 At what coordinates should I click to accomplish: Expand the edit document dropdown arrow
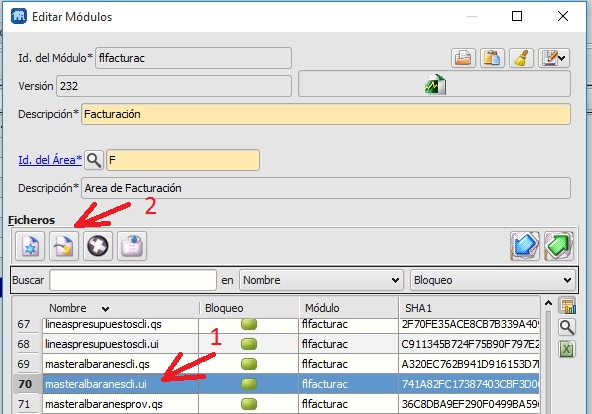point(562,58)
